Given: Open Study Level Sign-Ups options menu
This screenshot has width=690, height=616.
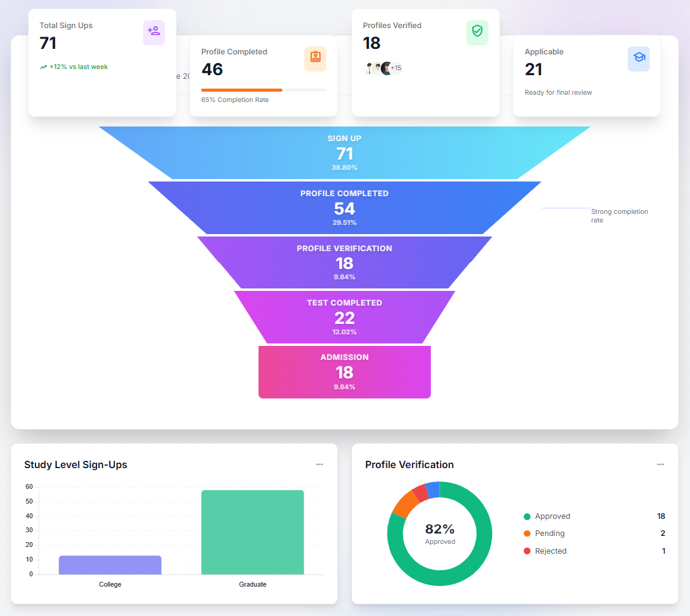Looking at the screenshot, I should click(x=319, y=464).
